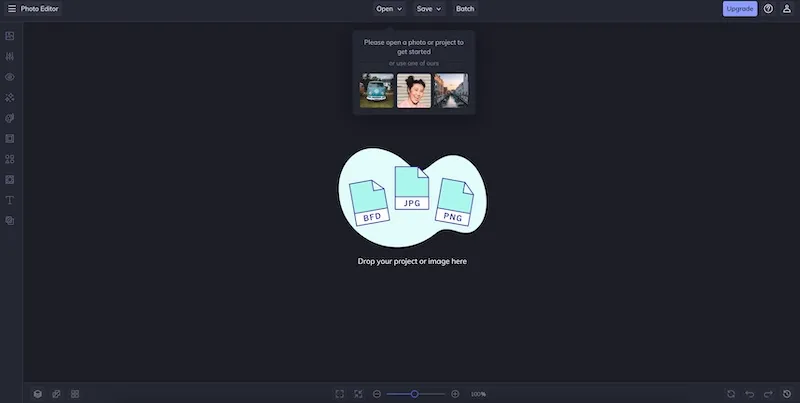The height and width of the screenshot is (403, 800).
Task: Click the JPG file illustration
Action: pos(412,188)
